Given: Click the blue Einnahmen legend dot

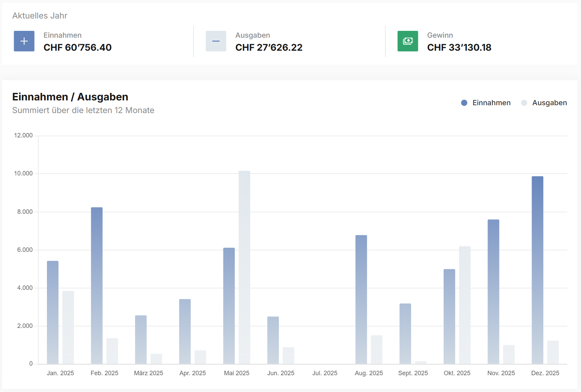Looking at the screenshot, I should [464, 103].
